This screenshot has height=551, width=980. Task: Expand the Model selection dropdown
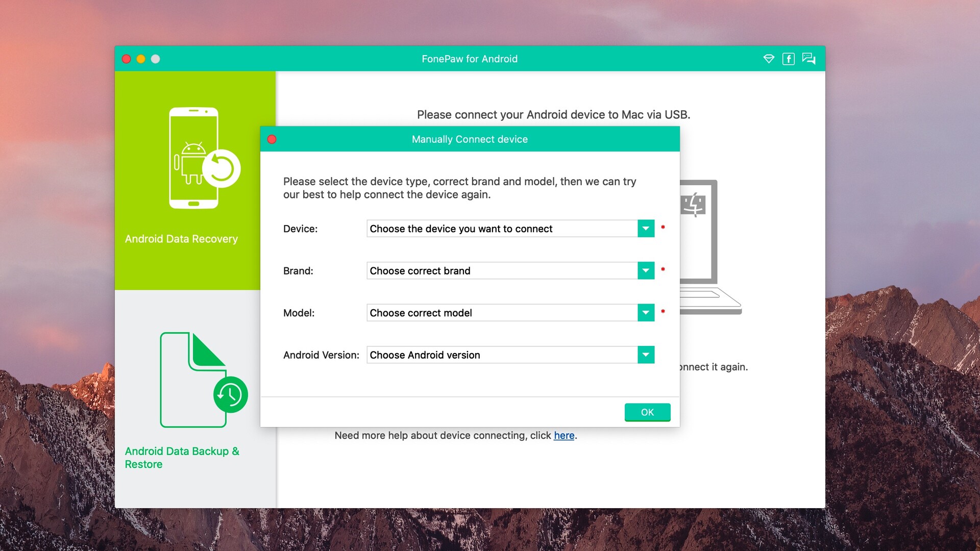[644, 312]
